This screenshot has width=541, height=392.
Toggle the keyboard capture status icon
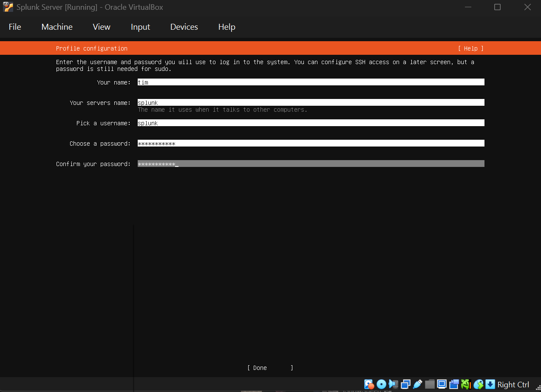click(x=490, y=384)
